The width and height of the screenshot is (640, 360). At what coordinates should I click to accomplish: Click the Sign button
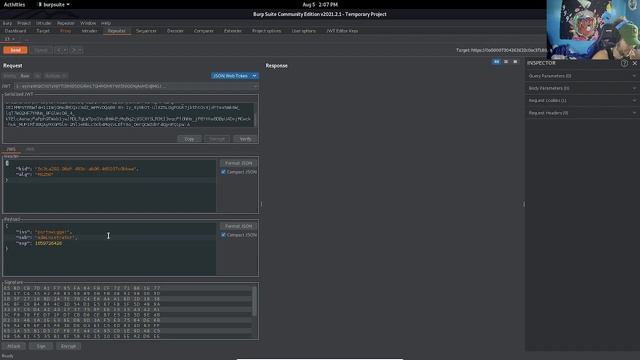tap(41, 347)
